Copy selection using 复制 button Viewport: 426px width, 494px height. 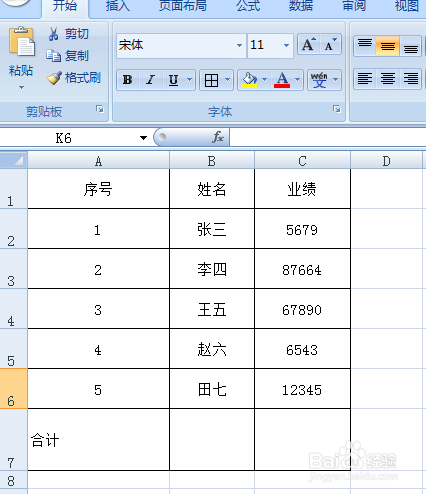(x=68, y=55)
